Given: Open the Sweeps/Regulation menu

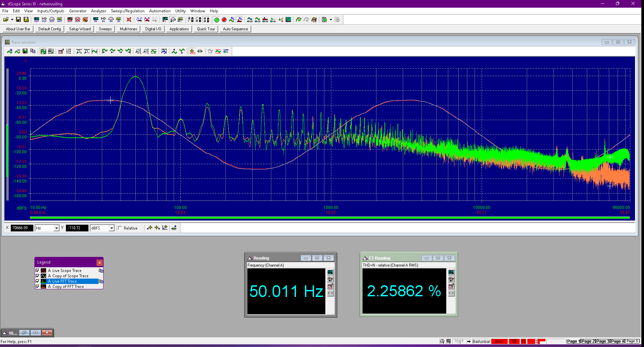Looking at the screenshot, I should tap(128, 11).
